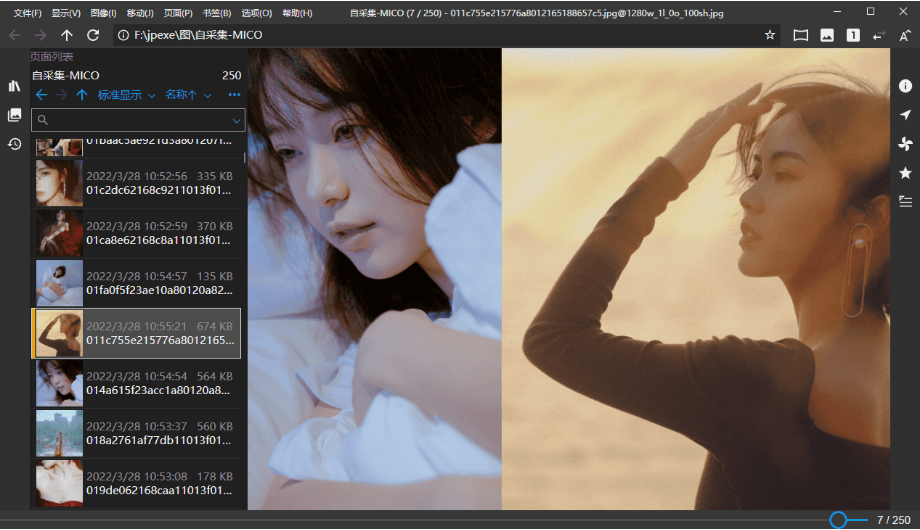Screen dimensions: 920x530
Task: Toggle bookmark star in address bar
Action: (770, 35)
